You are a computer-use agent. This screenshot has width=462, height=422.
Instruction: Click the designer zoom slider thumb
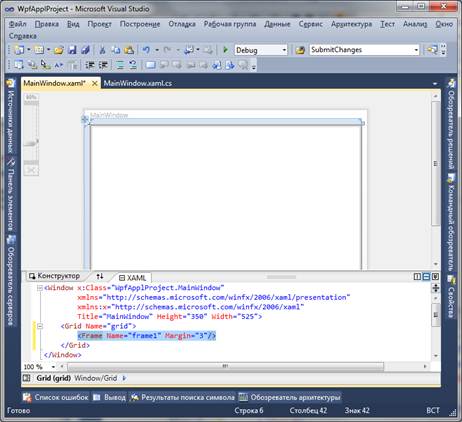pyautogui.click(x=31, y=143)
